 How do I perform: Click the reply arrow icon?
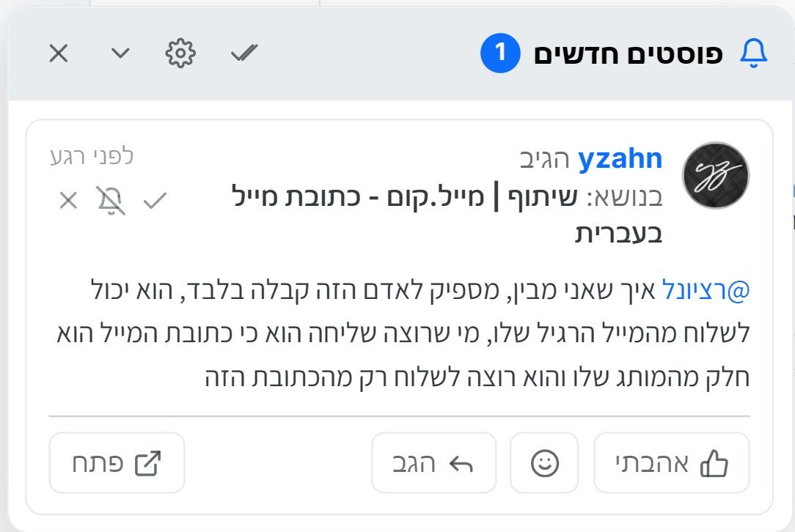(x=461, y=464)
